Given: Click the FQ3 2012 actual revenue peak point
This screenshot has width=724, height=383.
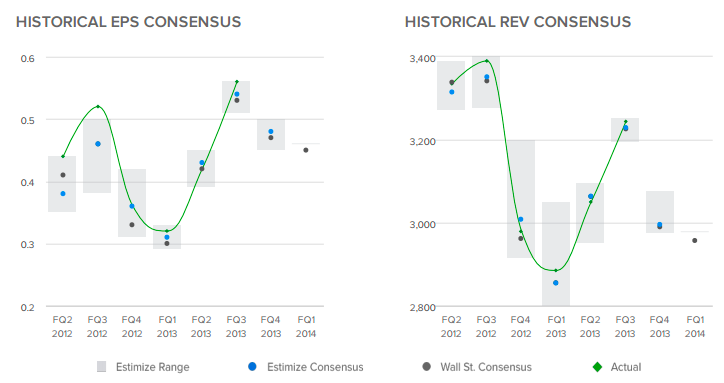Looking at the screenshot, I should pyautogui.click(x=487, y=61).
